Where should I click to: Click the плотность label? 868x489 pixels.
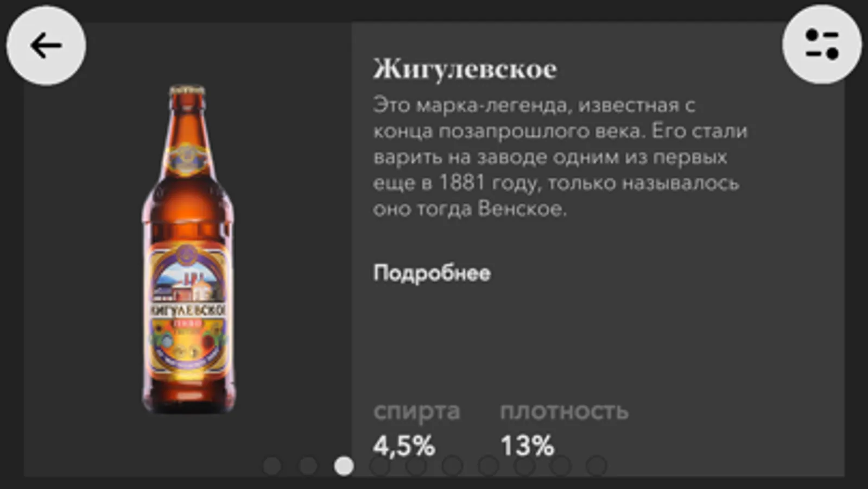[x=564, y=411]
